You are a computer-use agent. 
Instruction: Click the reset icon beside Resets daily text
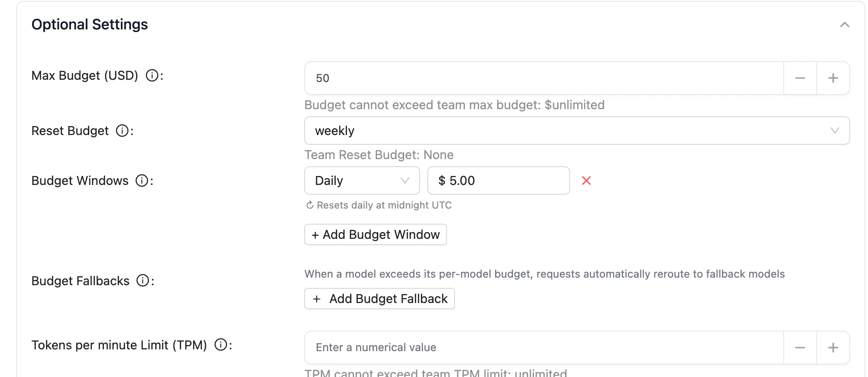310,205
